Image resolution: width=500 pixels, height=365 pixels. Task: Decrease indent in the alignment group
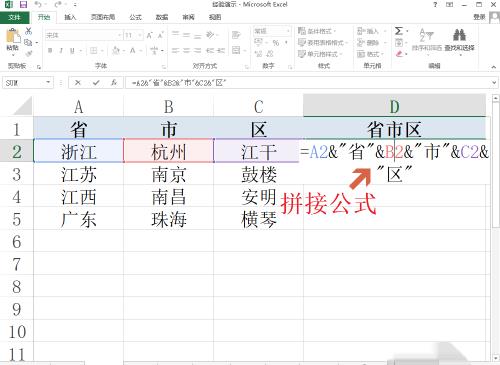pyautogui.click(x=209, y=51)
